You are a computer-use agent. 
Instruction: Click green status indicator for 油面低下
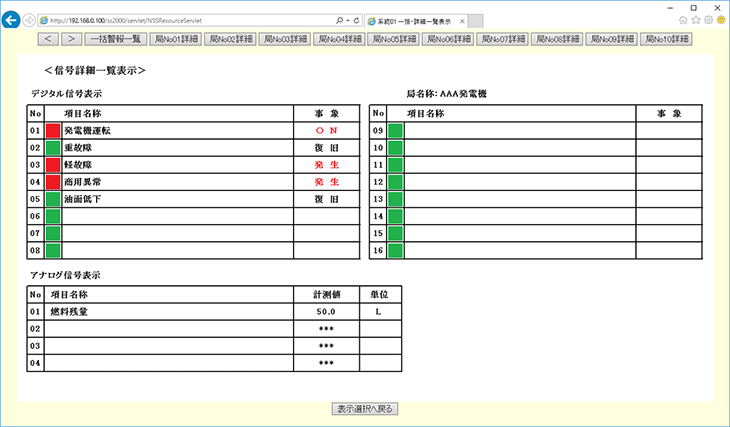pos(53,199)
